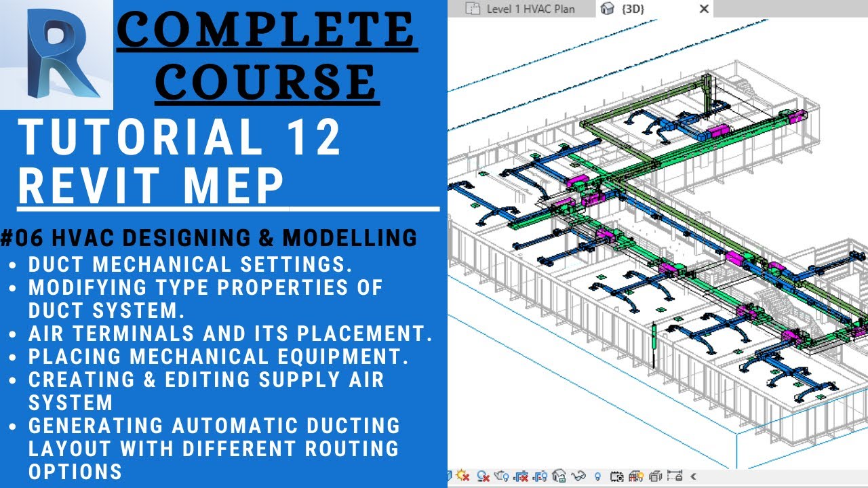Click 'CREATING & EDITING SUPPLY AIR SYSTEM' bullet

pos(206,390)
